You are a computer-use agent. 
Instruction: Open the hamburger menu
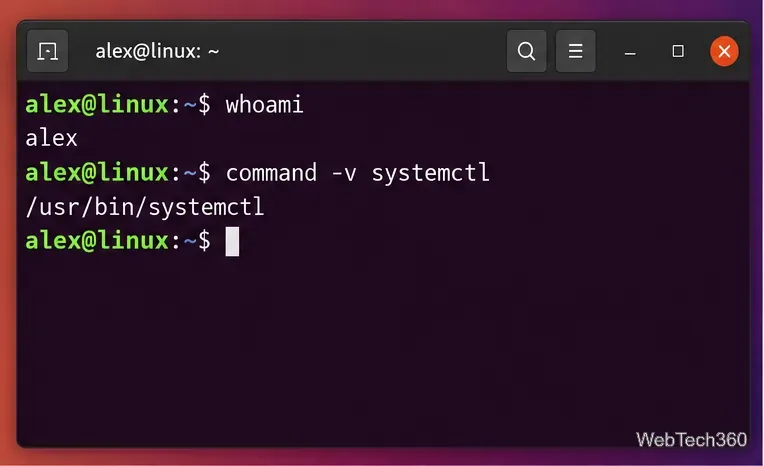pyautogui.click(x=575, y=51)
